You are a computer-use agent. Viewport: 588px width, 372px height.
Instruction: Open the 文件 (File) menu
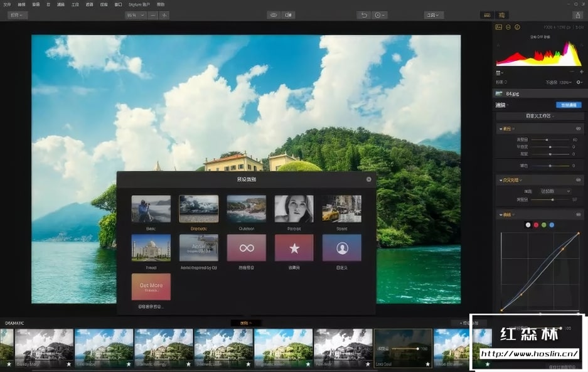(7, 4)
